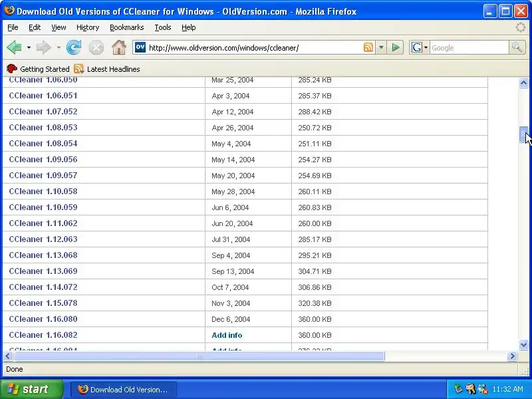Viewport: 532px width, 399px height.
Task: Click into the Google search field
Action: click(469, 48)
